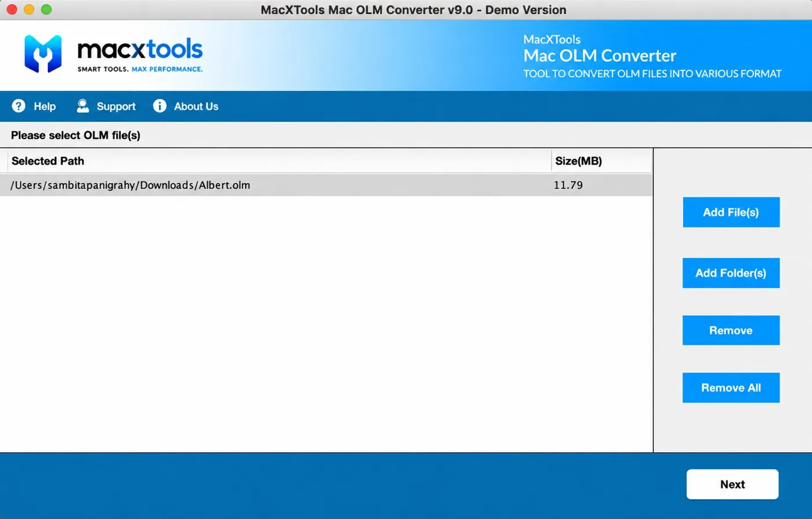Click the Size(MB) column header

point(601,161)
